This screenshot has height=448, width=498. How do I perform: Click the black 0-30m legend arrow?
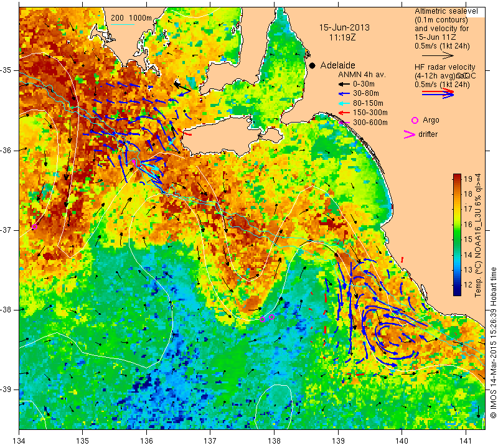click(x=344, y=84)
